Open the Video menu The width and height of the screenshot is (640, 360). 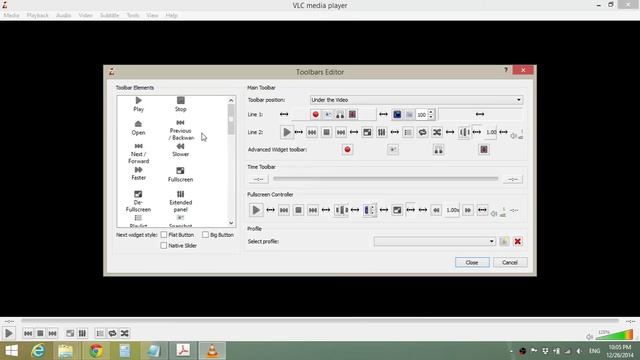pyautogui.click(x=85, y=16)
